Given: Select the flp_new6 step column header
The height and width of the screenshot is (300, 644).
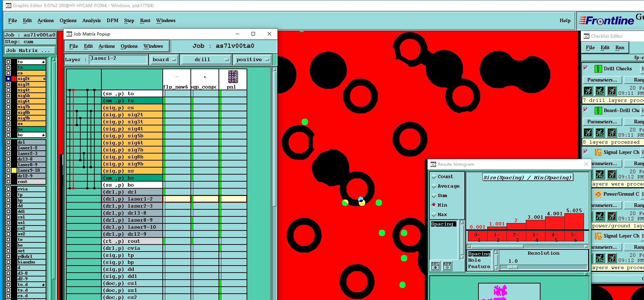Looking at the screenshot, I should [176, 79].
